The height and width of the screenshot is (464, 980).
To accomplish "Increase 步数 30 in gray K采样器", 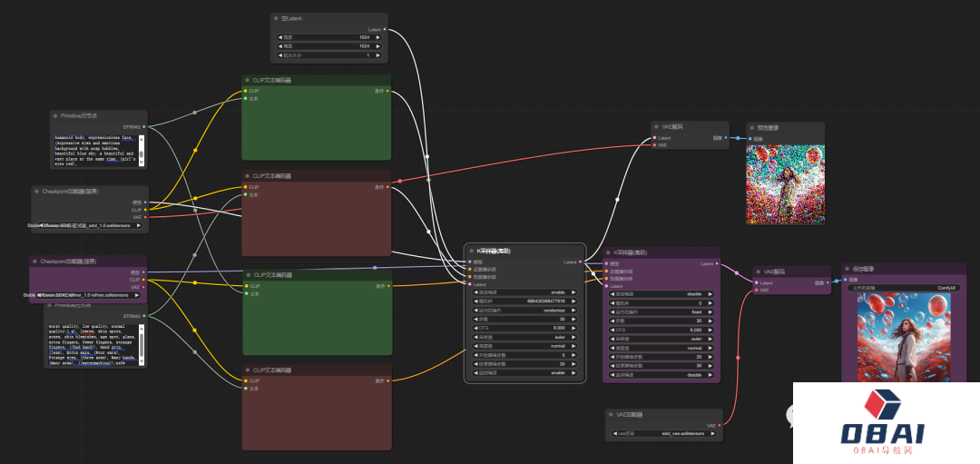I will (573, 319).
